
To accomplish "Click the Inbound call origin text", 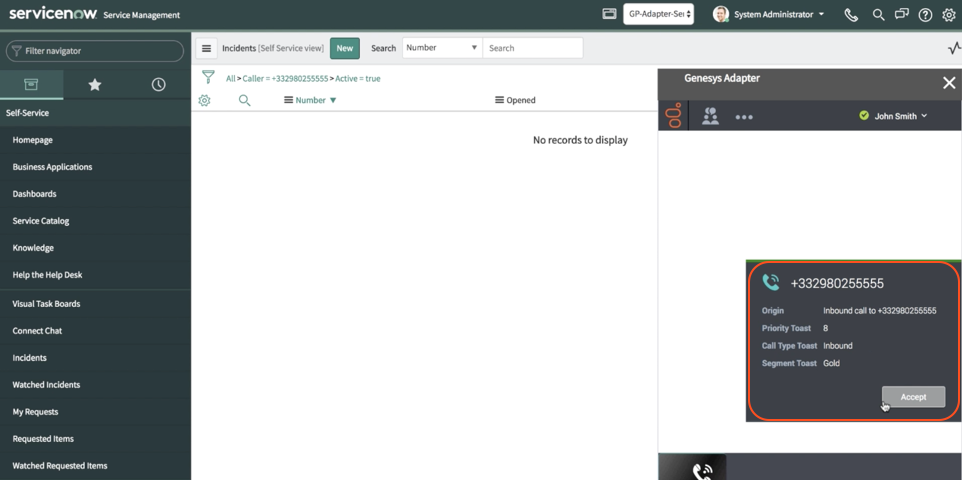I will coord(880,311).
